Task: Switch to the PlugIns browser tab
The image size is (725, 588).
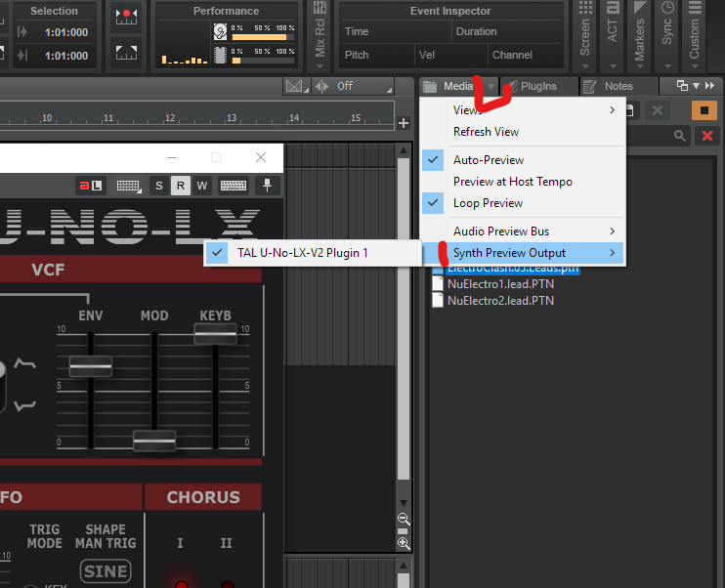Action: click(538, 87)
